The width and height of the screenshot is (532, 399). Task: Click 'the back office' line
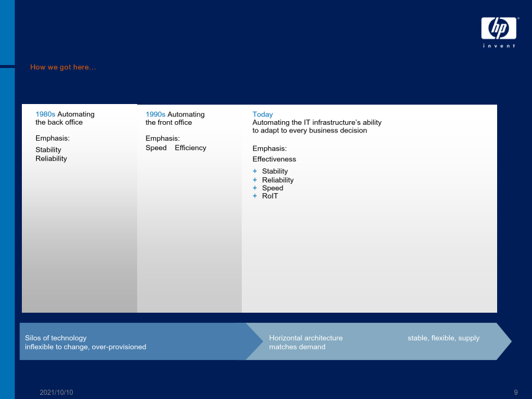point(59,122)
